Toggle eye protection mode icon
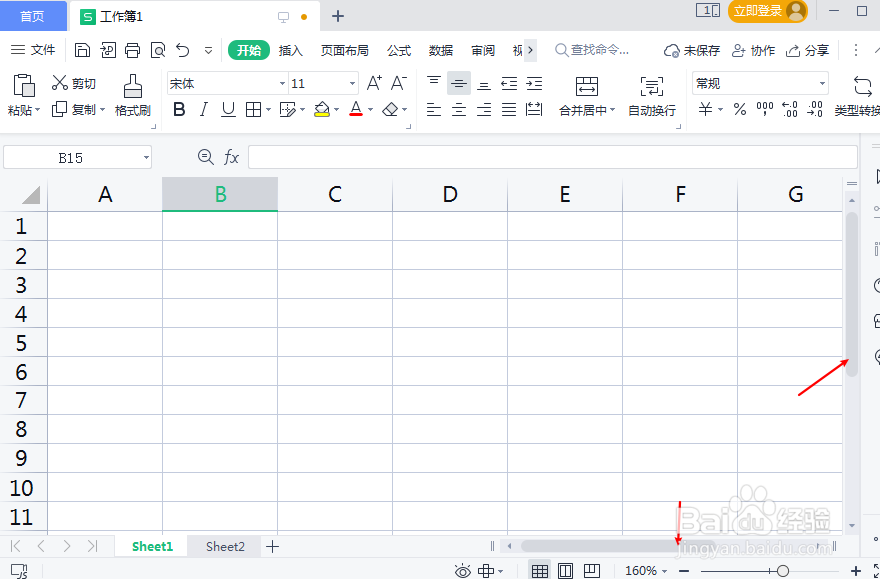Screen dimensions: 880x579 [x=462, y=571]
